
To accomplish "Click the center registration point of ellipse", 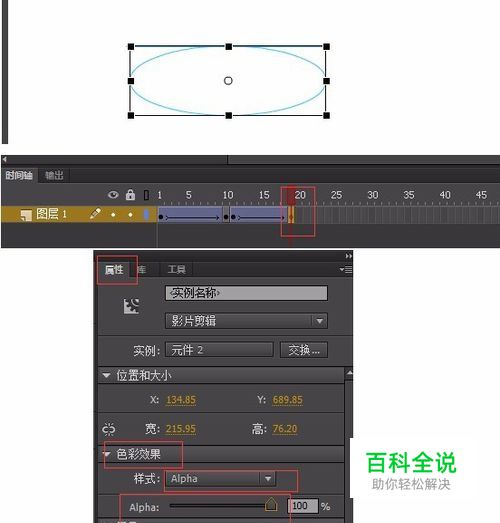I will (228, 81).
